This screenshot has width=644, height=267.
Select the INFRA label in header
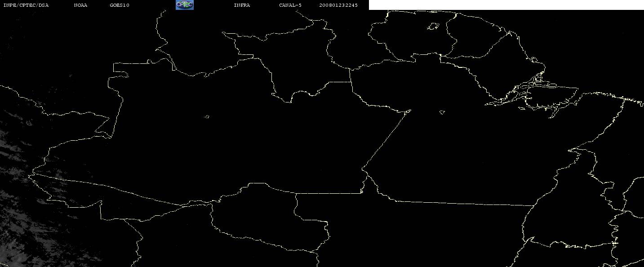pos(242,5)
